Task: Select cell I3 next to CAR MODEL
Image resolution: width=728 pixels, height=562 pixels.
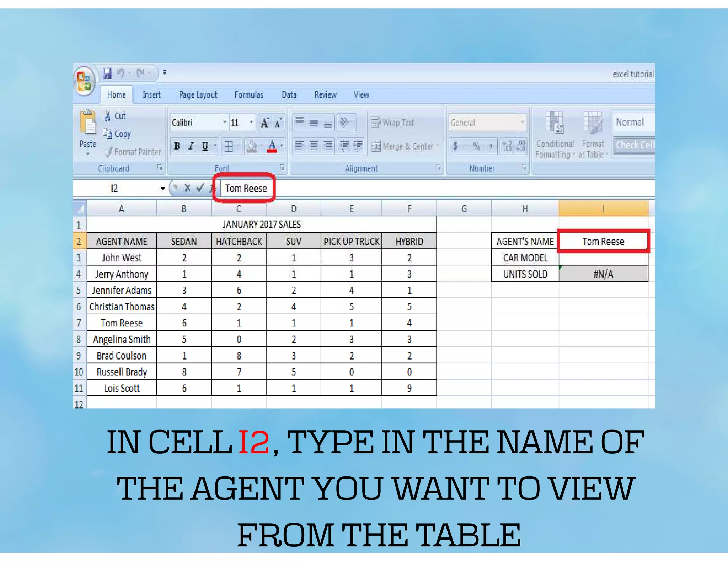Action: [603, 258]
